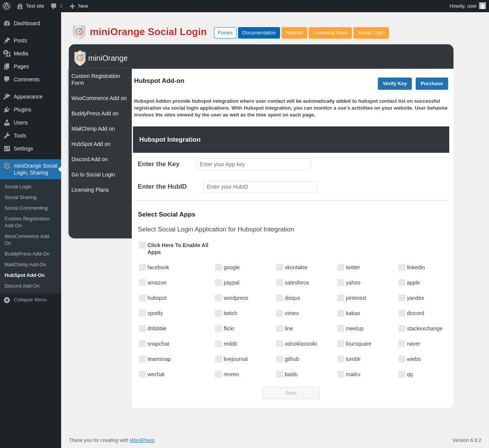Follow the WordPress footer link
This screenshot has width=489, height=448.
pos(142,440)
